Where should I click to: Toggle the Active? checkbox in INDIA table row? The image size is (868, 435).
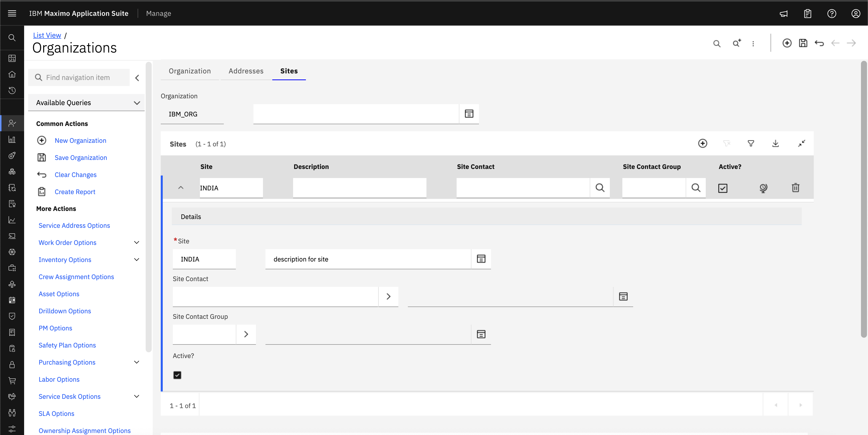723,188
